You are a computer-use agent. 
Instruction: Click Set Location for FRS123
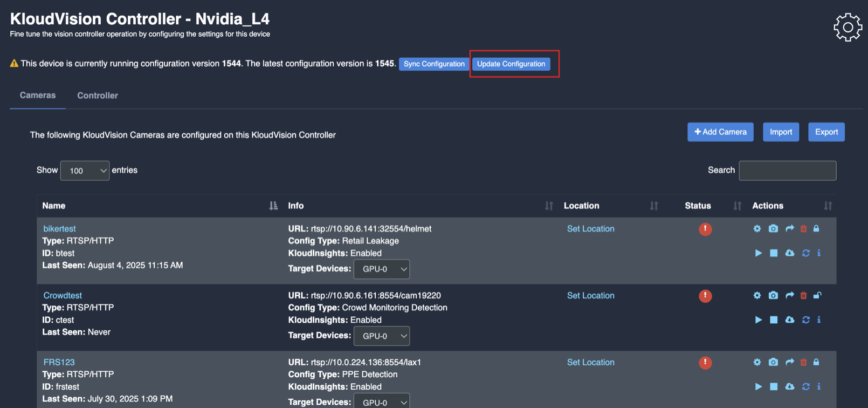(x=590, y=363)
